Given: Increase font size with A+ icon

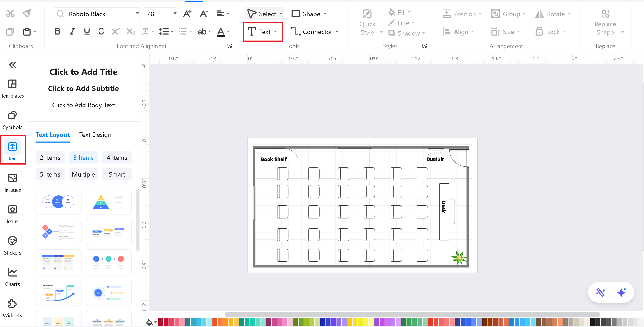Looking at the screenshot, I should click(187, 14).
